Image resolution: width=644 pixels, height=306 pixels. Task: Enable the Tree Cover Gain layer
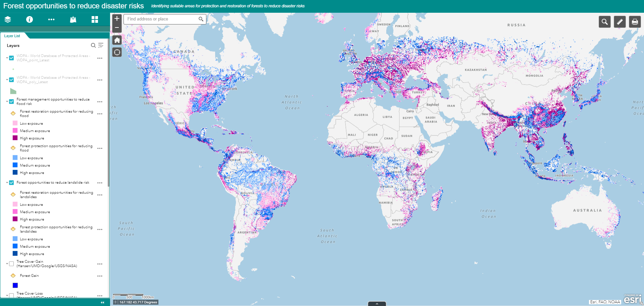pos(11,264)
